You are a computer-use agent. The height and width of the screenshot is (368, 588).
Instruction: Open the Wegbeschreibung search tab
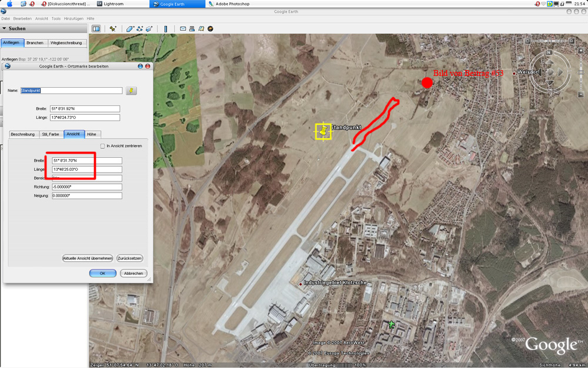(66, 43)
